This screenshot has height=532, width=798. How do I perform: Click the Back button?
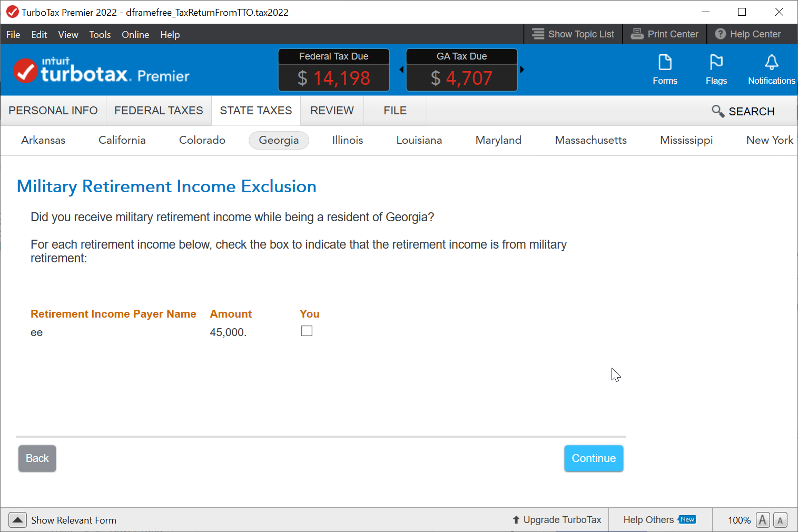[37, 458]
